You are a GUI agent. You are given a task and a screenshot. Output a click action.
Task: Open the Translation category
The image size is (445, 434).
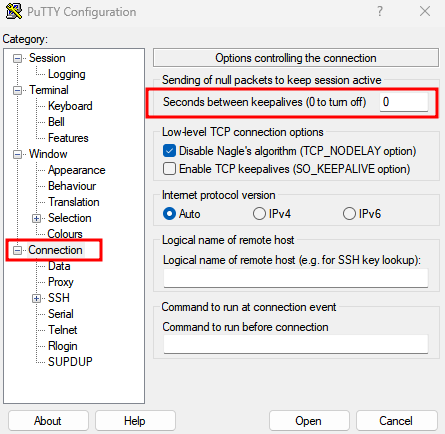click(74, 202)
